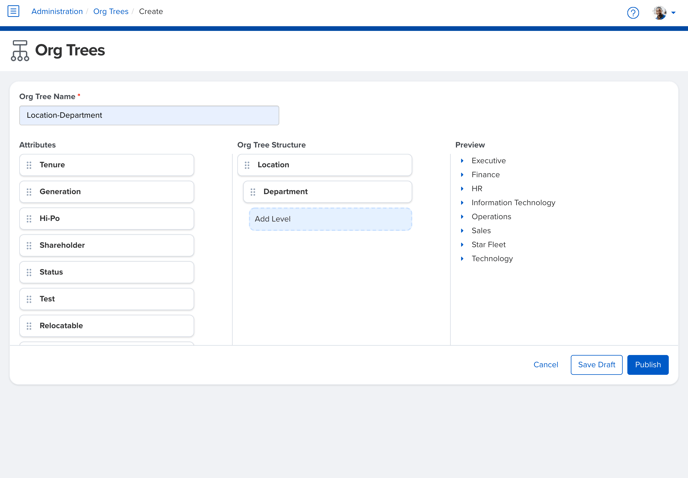688x478 pixels.
Task: Open the navigation menu icon
Action: click(x=13, y=11)
